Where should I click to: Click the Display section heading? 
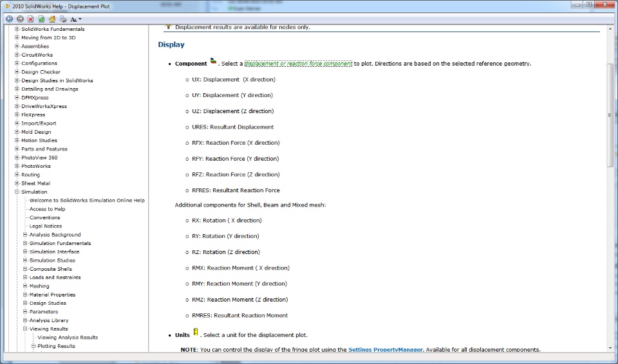(171, 44)
